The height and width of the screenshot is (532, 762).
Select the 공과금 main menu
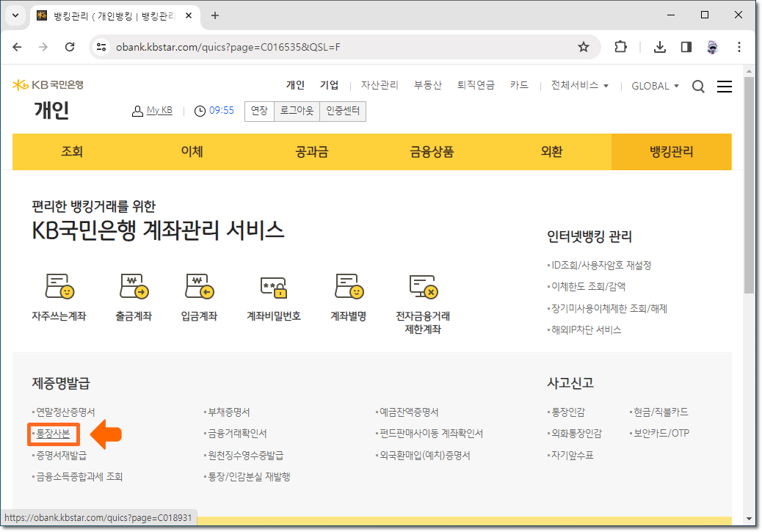tap(312, 152)
